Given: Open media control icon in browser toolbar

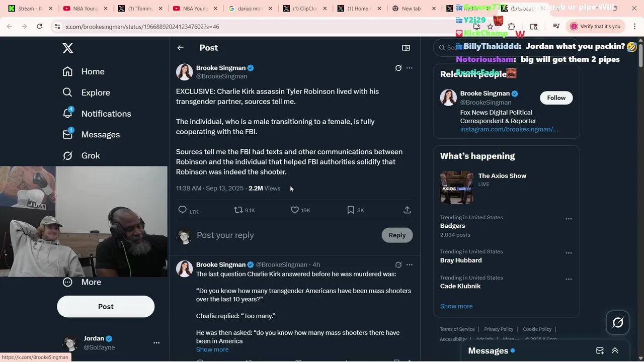Looking at the screenshot, I should coord(556,26).
